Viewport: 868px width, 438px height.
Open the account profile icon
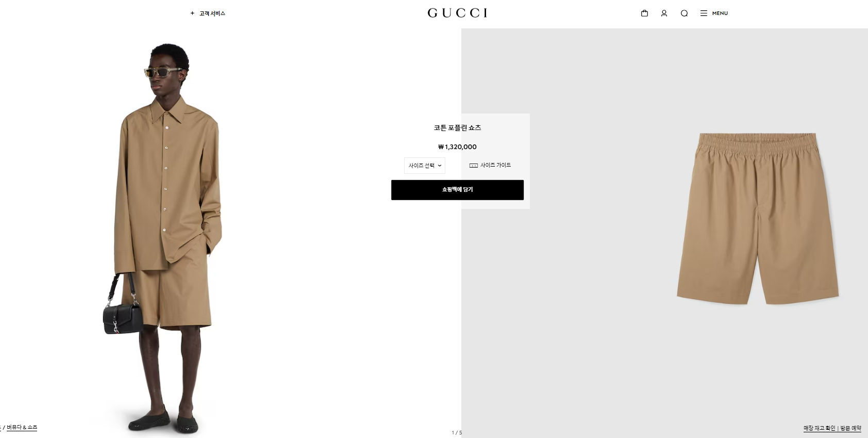[x=664, y=13]
